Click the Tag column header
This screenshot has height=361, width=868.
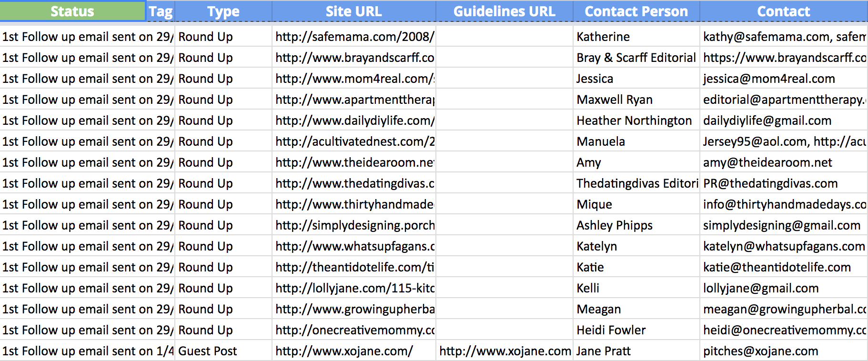tap(161, 11)
